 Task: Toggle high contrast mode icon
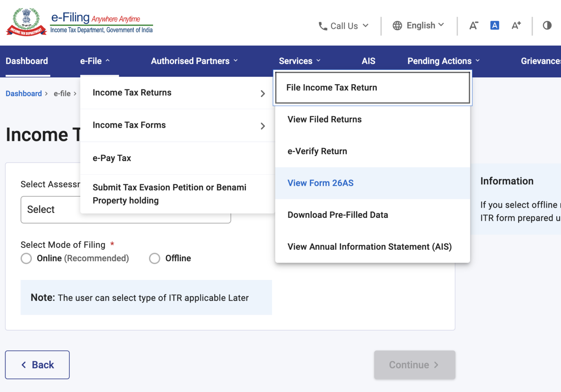click(x=547, y=25)
